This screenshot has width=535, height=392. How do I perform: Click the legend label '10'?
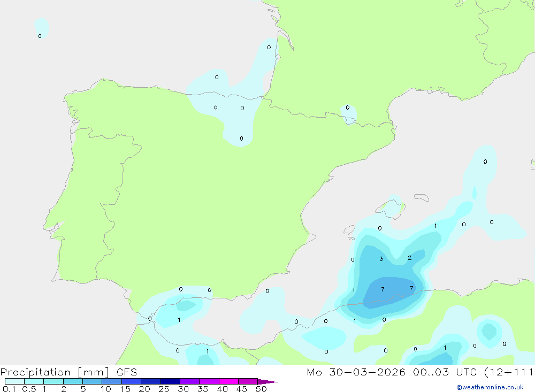point(106,389)
